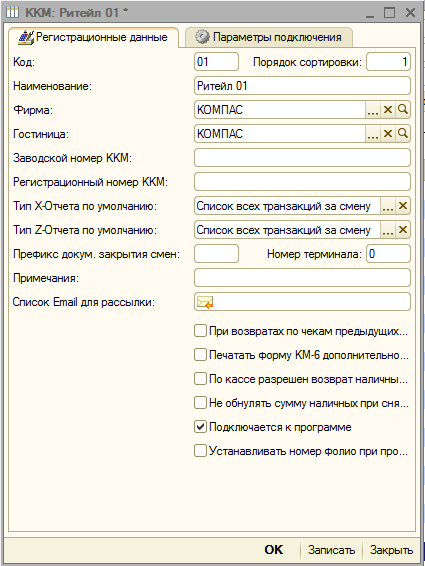Close the KKM window with X
425x566 pixels.
coord(410,13)
